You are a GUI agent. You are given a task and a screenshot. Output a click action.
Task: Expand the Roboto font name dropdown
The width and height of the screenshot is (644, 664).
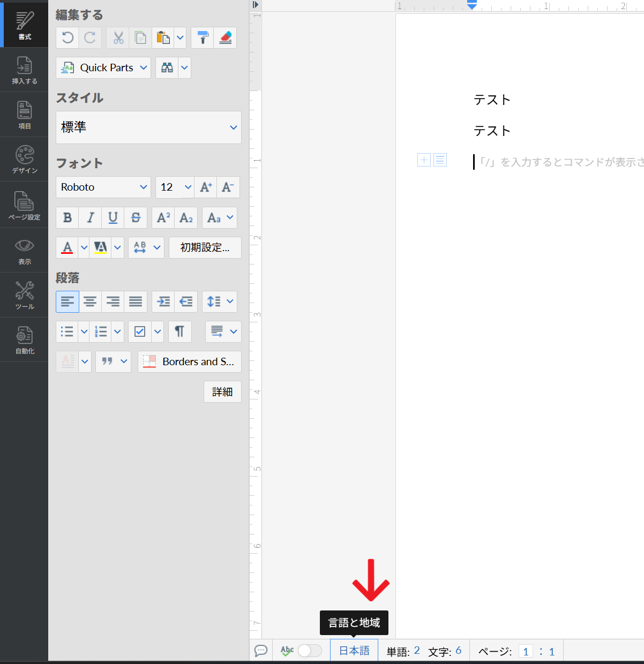[103, 187]
